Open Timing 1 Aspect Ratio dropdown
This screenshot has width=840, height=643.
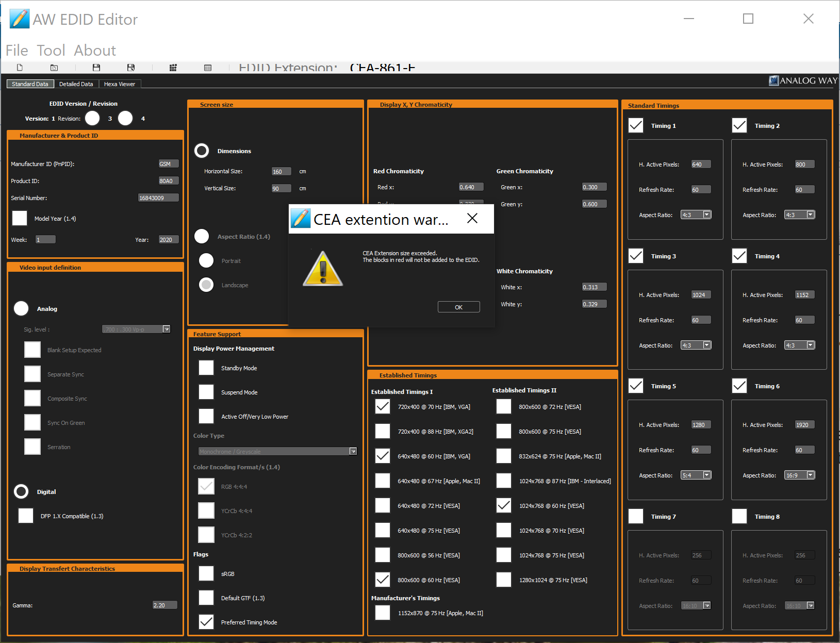(x=707, y=215)
